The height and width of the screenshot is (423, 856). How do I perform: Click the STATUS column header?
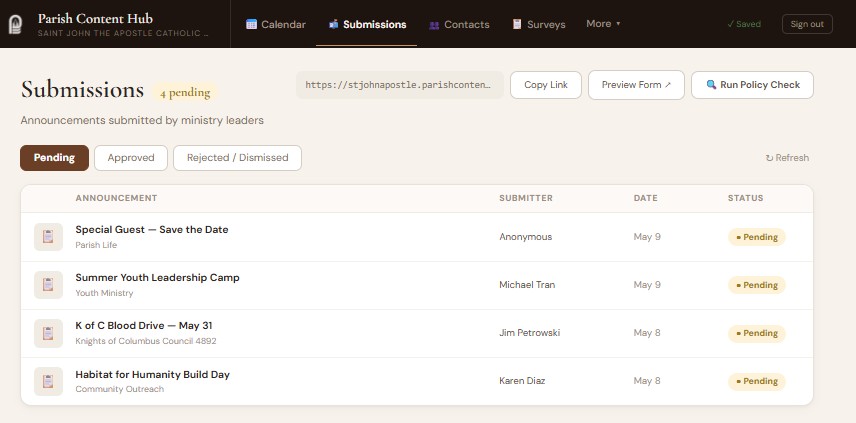coord(745,198)
